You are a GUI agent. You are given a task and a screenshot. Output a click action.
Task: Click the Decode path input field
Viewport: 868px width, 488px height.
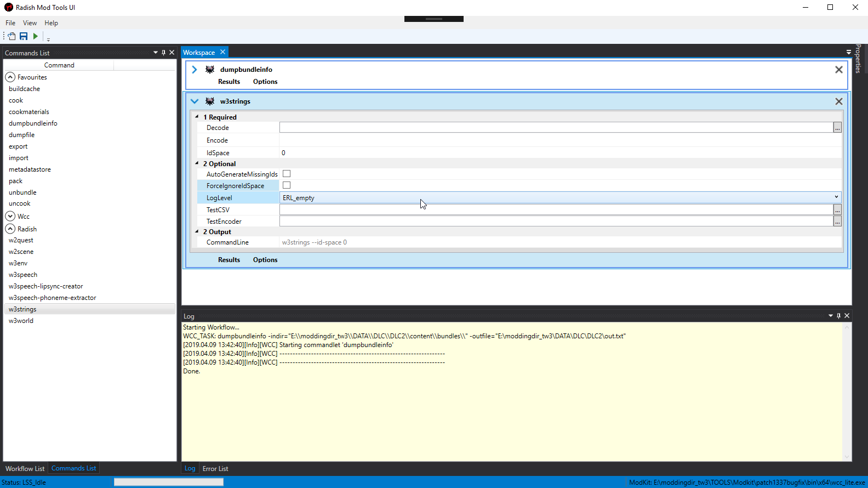[x=556, y=127]
